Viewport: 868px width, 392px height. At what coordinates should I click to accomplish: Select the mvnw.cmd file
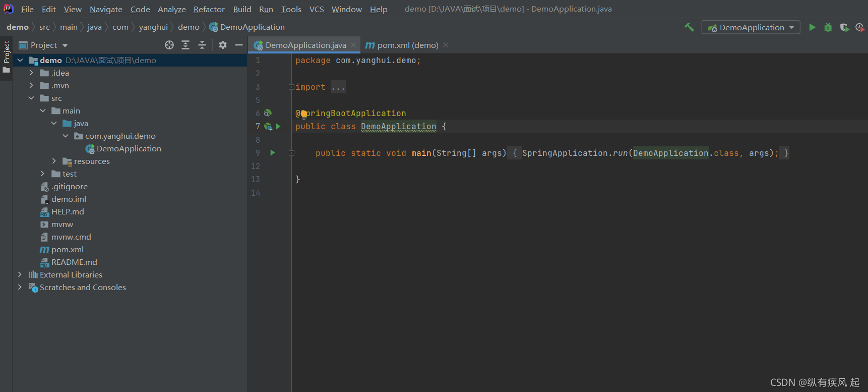71,237
